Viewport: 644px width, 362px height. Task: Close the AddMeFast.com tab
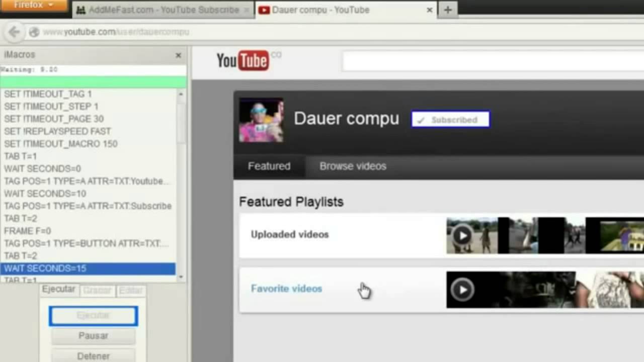[246, 10]
